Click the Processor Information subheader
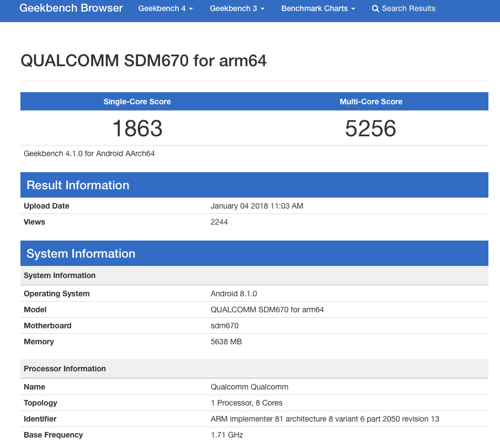Image resolution: width=500 pixels, height=448 pixels. [254, 369]
